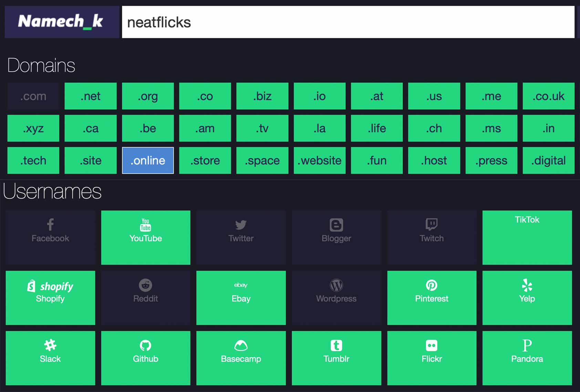Select the Yelp username tile

tap(527, 298)
